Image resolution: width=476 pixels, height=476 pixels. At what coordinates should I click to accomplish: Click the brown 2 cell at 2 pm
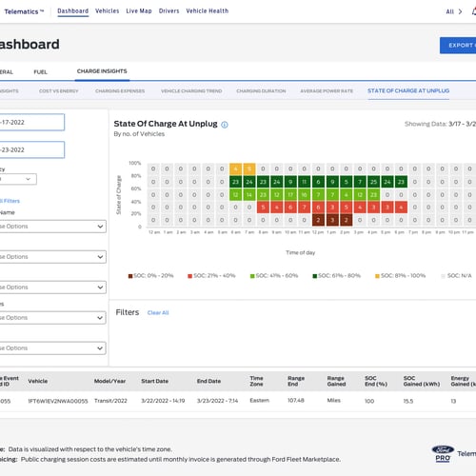click(347, 220)
